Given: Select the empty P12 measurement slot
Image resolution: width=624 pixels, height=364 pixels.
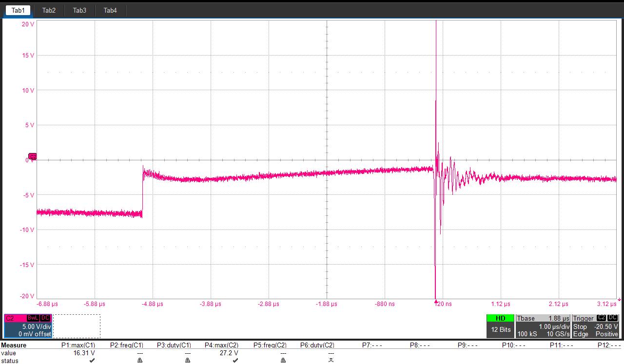Looking at the screenshot, I should 610,345.
